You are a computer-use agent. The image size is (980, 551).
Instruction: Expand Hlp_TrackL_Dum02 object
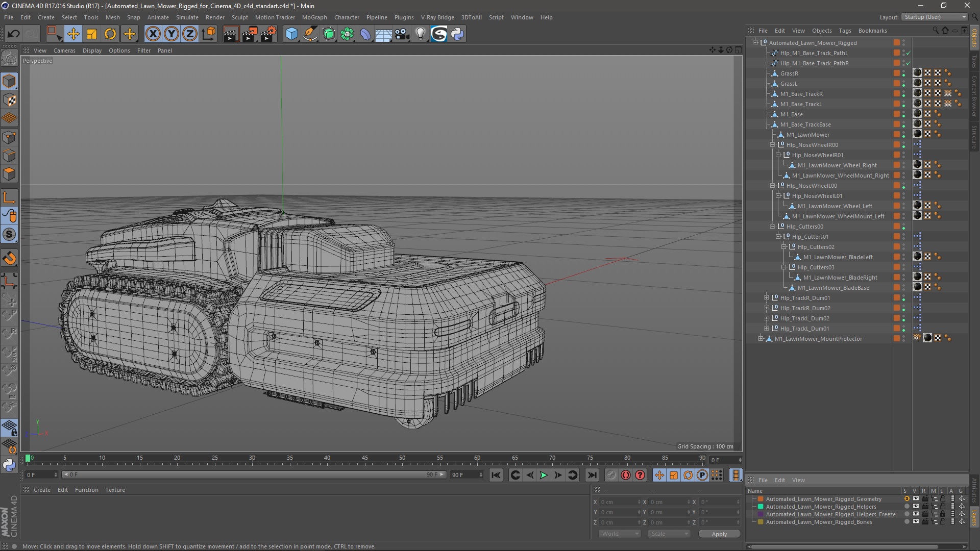(x=767, y=318)
